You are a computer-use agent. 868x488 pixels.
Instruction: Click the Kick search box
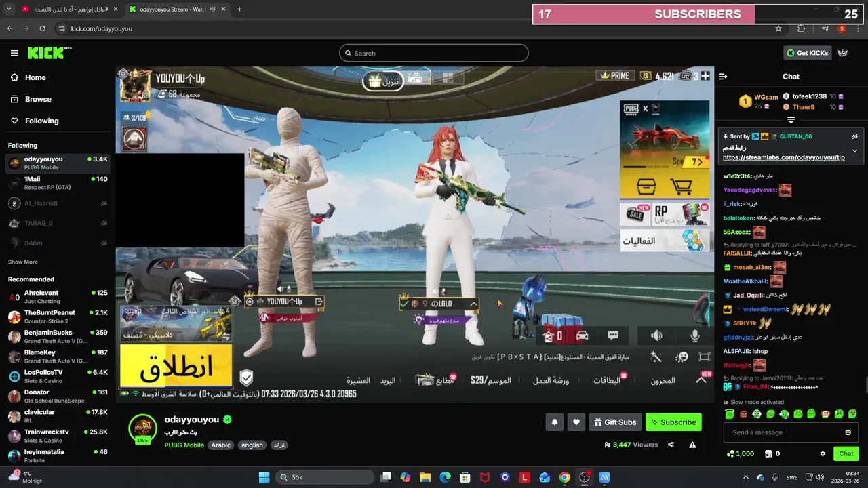click(x=434, y=53)
